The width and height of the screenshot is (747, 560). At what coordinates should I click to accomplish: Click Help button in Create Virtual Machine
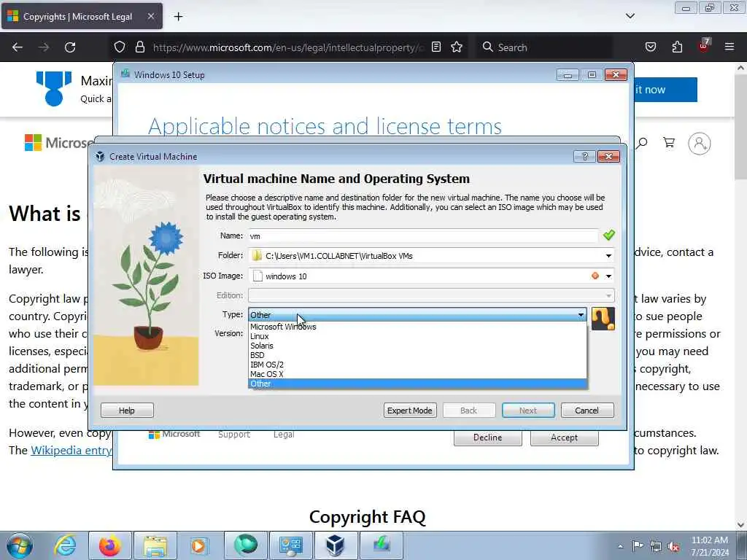127,411
